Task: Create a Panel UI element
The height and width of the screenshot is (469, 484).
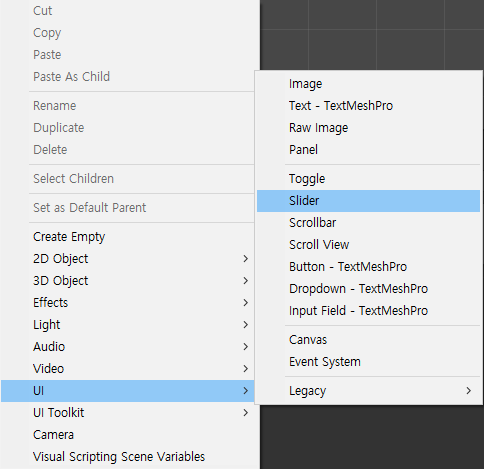Action: click(x=368, y=150)
